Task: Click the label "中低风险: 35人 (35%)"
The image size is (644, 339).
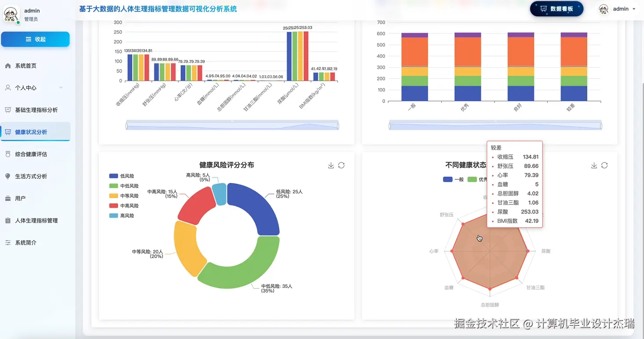Action: (x=277, y=288)
